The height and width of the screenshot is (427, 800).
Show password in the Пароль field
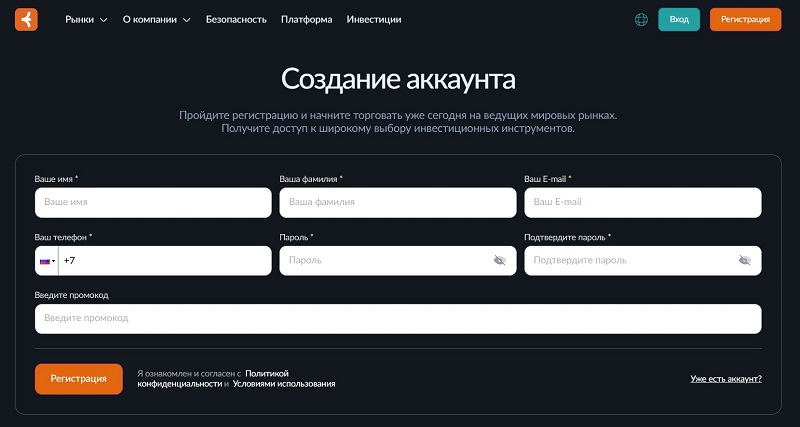click(x=500, y=260)
